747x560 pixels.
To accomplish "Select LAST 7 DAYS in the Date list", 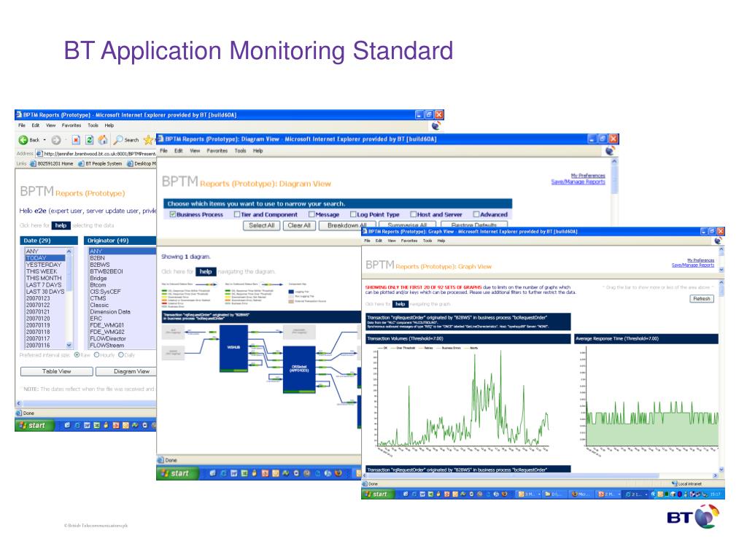I will pos(45,285).
